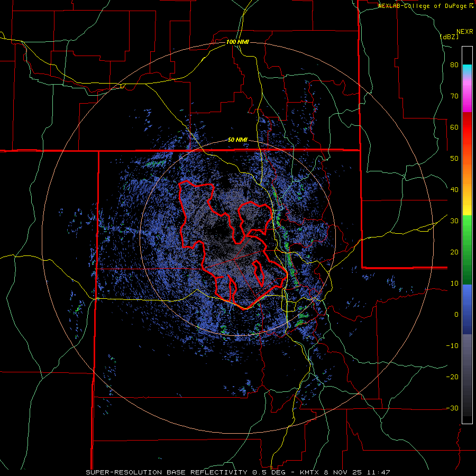Screen dimensions: 476x476
Task: Click the -30 dBZ scale value
Action: click(x=452, y=408)
